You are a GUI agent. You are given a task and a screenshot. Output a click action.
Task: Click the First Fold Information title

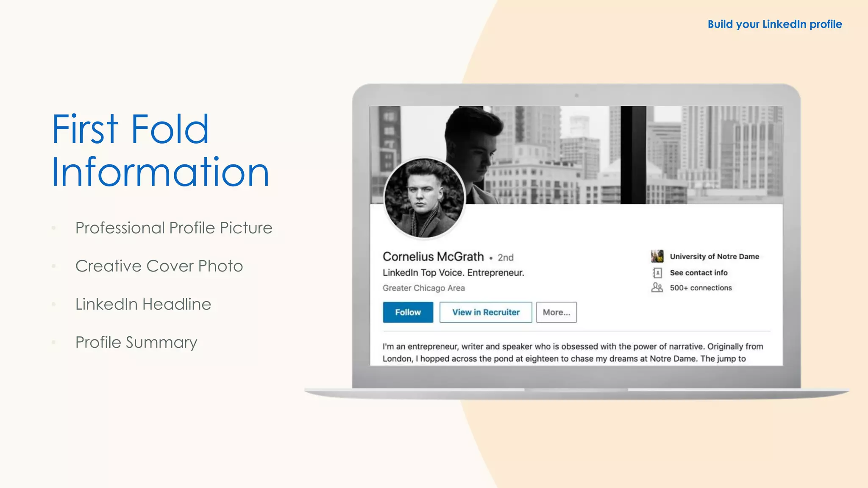pyautogui.click(x=160, y=150)
